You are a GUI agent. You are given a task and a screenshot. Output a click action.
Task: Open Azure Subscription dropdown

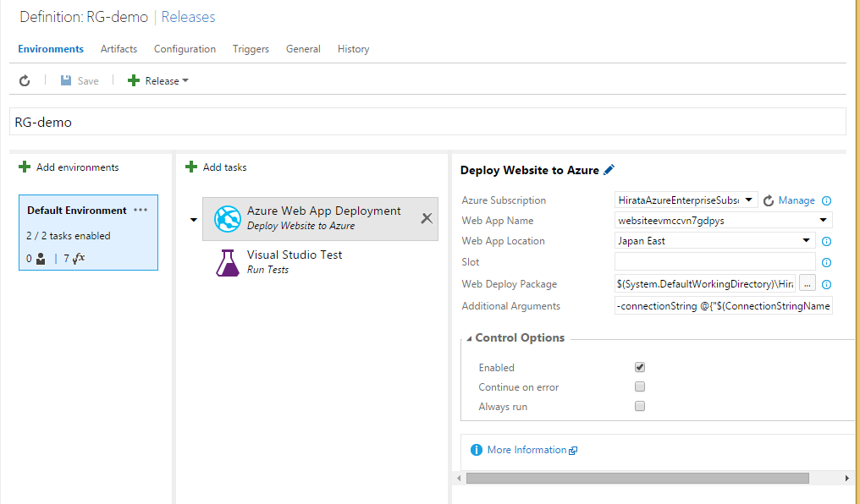tap(748, 200)
